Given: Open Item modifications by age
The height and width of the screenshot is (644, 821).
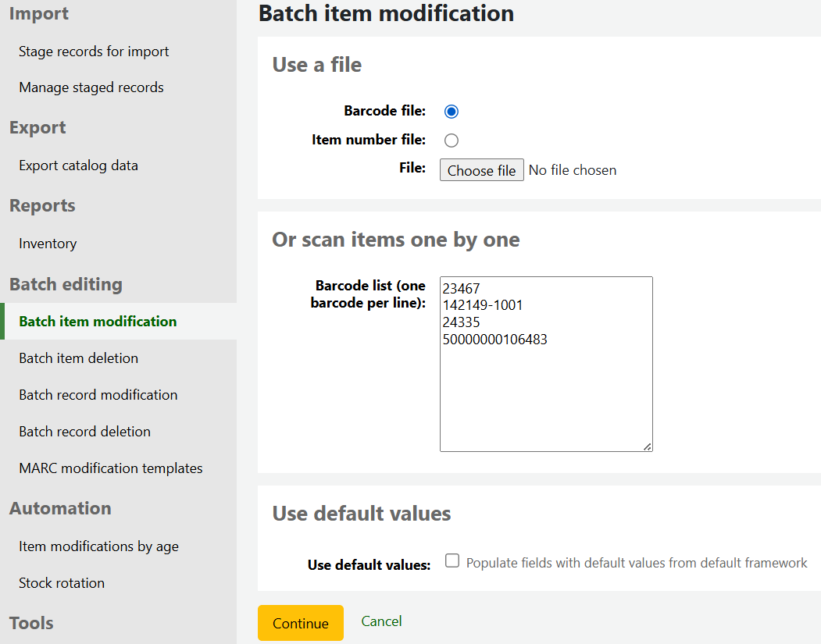Looking at the screenshot, I should pos(98,546).
